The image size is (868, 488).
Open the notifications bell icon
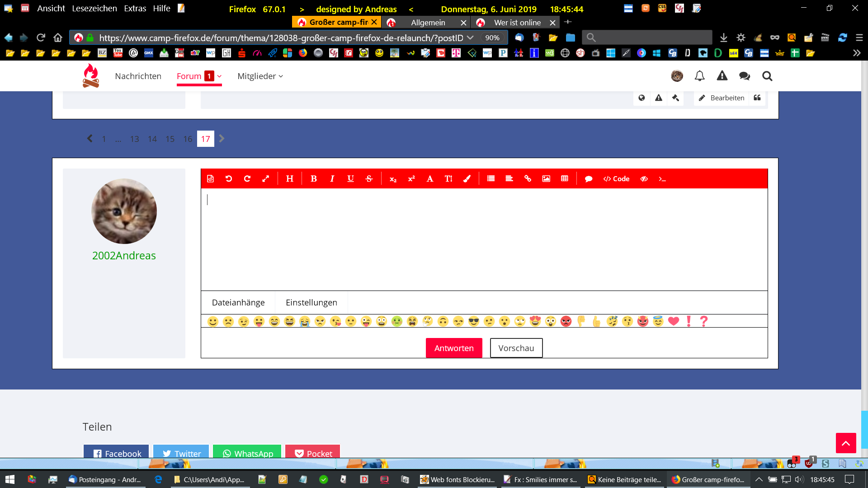pyautogui.click(x=699, y=76)
